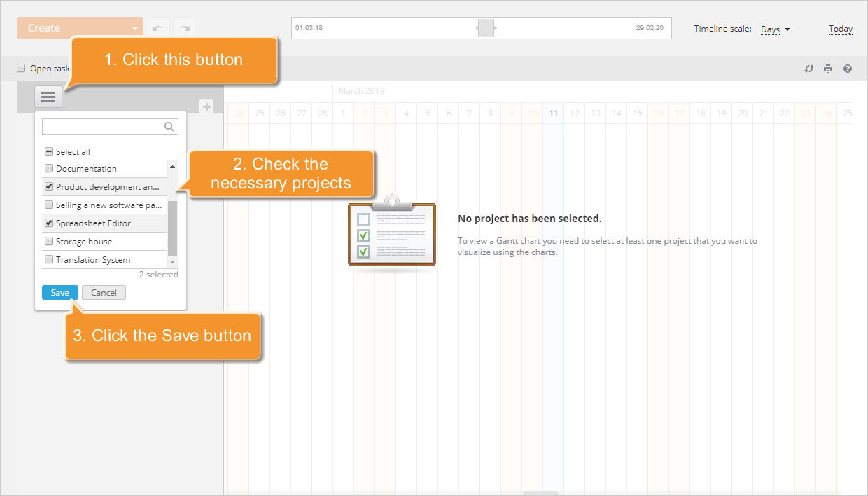Print the Gantt chart
This screenshot has width=868, height=496.
tap(828, 68)
